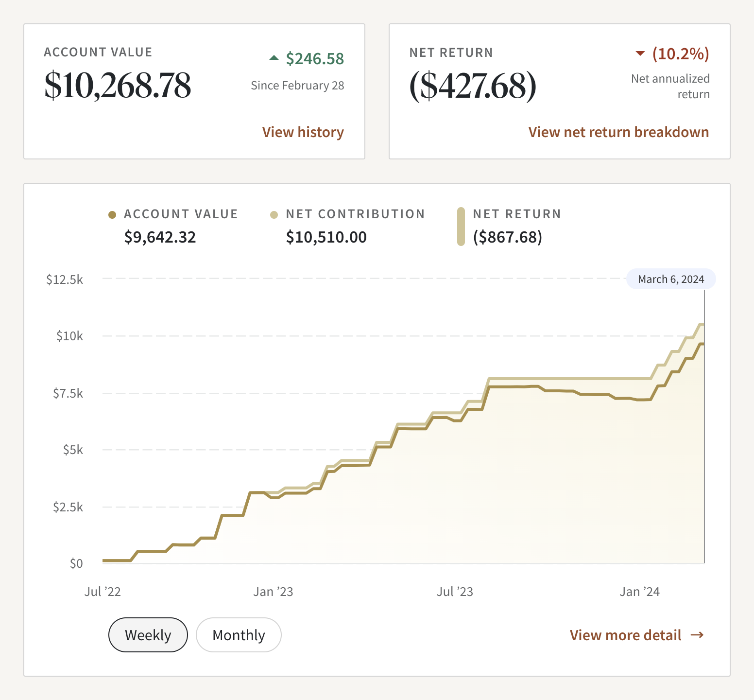Click the Net Contribution legend dot

(274, 215)
